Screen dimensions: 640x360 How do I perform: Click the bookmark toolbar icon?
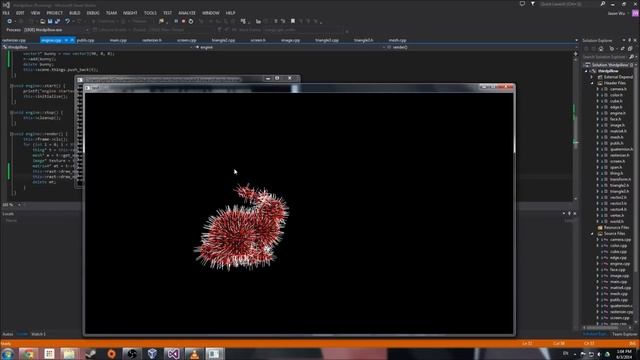tap(293, 21)
